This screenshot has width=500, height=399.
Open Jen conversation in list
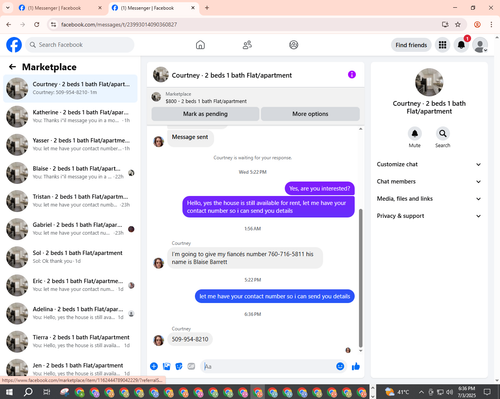tap(70, 368)
